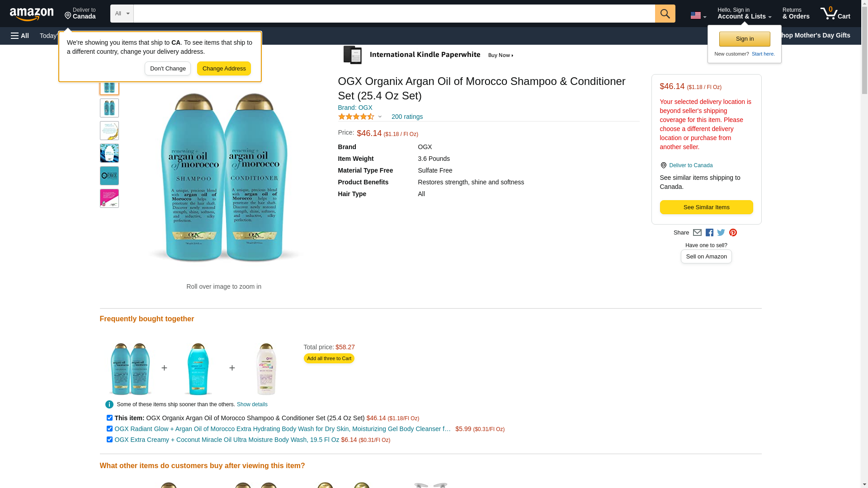Uncheck the 'This item' OGX set checkbox
This screenshot has height=488, width=868.
tap(109, 418)
